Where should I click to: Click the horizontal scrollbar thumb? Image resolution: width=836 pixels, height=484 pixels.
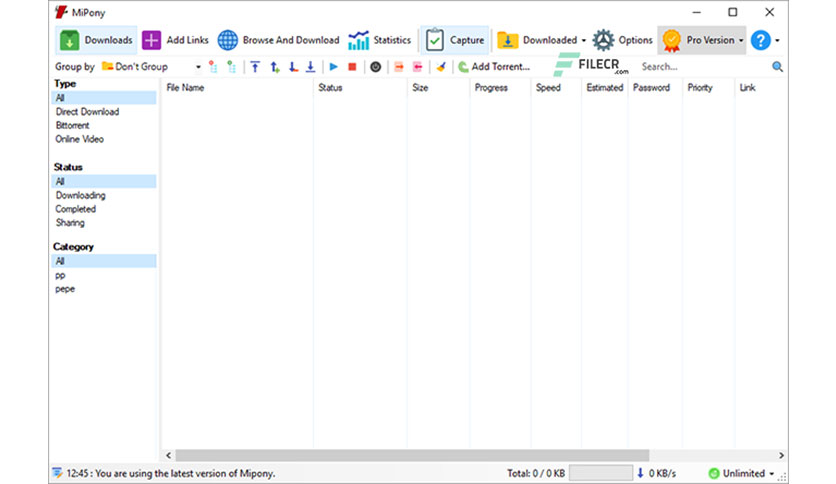pos(412,455)
